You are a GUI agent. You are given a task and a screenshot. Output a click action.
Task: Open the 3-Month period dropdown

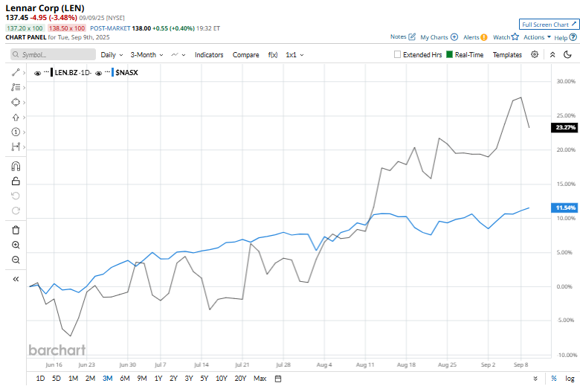[146, 55]
